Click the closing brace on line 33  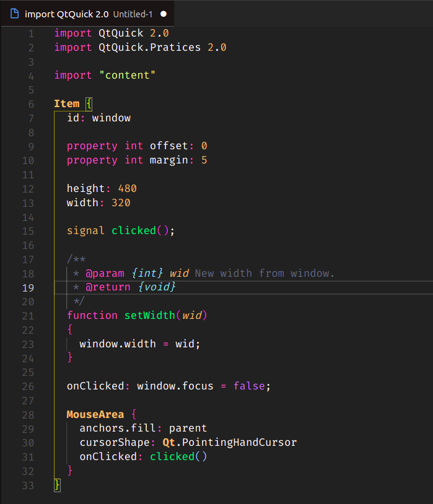(57, 485)
